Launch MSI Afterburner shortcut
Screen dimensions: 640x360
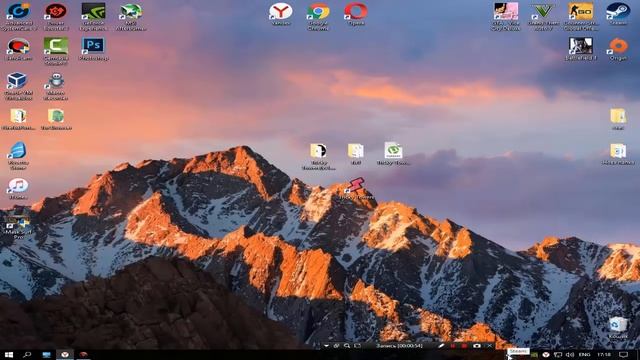click(131, 17)
